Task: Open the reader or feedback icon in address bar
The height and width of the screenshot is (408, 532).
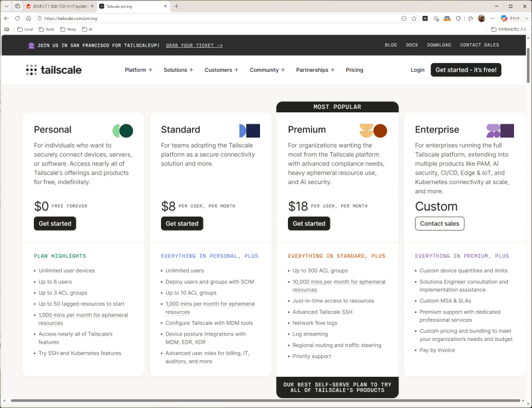Action: point(404,19)
